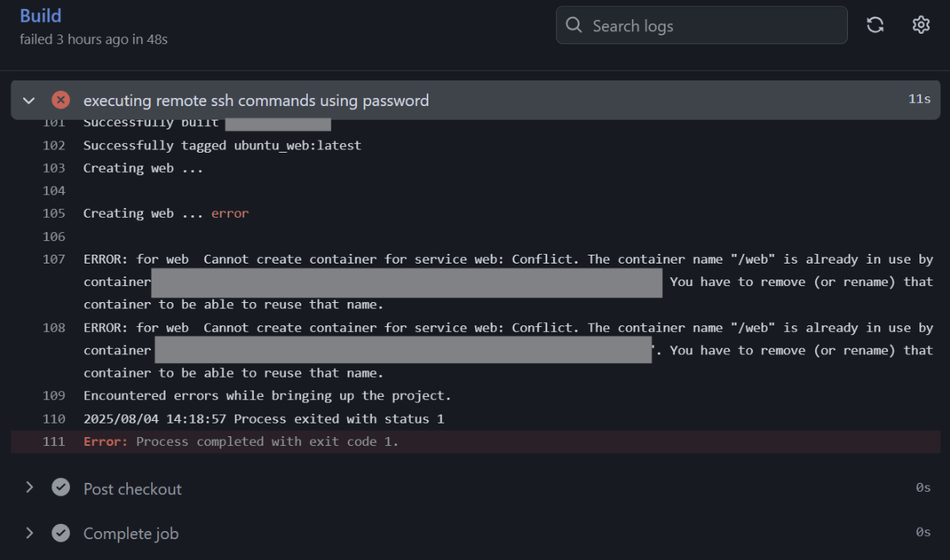The width and height of the screenshot is (950, 560).
Task: Click the Post checkout success checkmark icon
Action: [x=60, y=488]
